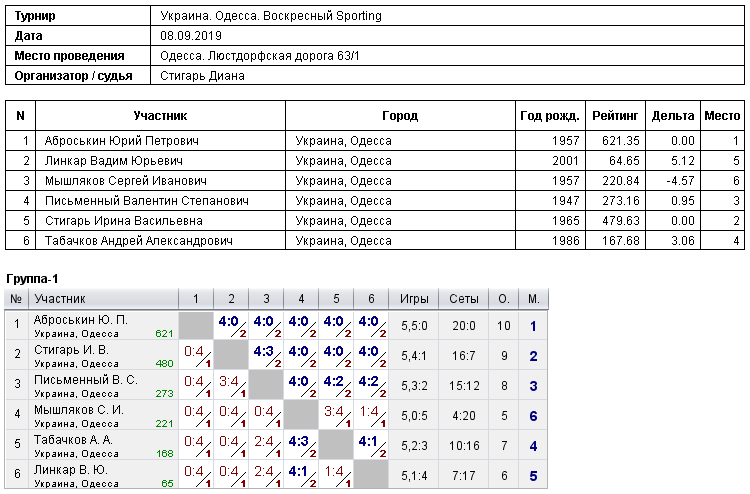Click games record 5,5:0

pyautogui.click(x=414, y=326)
